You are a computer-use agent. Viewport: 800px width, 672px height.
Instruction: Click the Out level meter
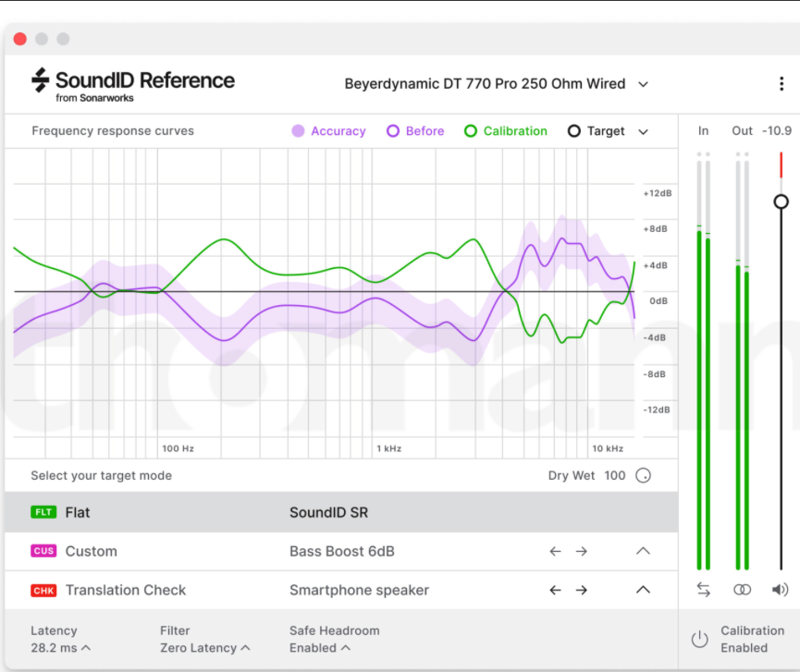742,361
